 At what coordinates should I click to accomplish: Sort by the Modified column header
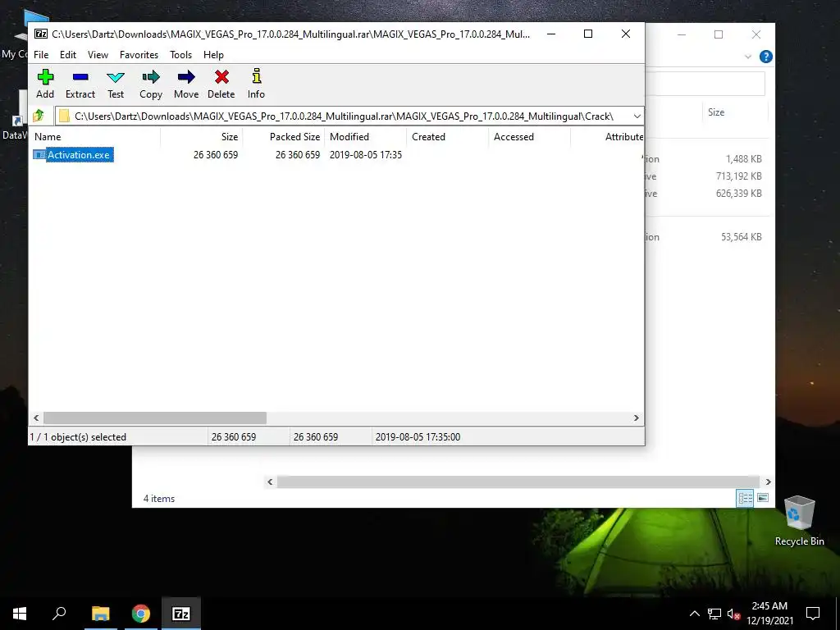(365, 137)
